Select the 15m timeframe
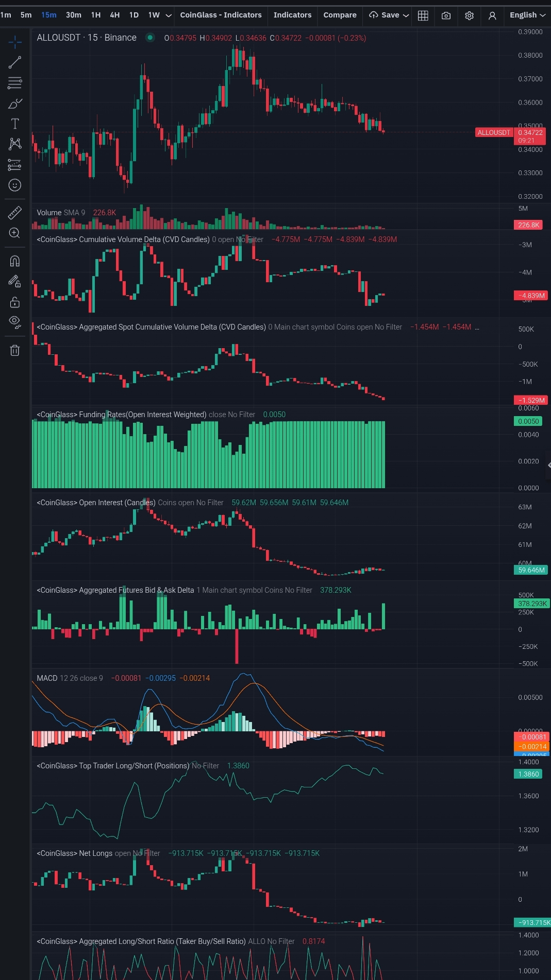 (49, 15)
